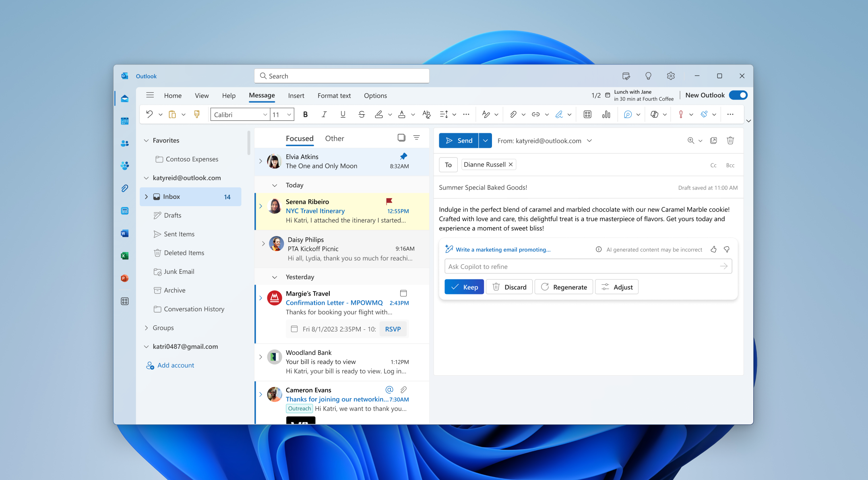The image size is (868, 480).
Task: Click the poll chart icon in ribbon
Action: 606,114
